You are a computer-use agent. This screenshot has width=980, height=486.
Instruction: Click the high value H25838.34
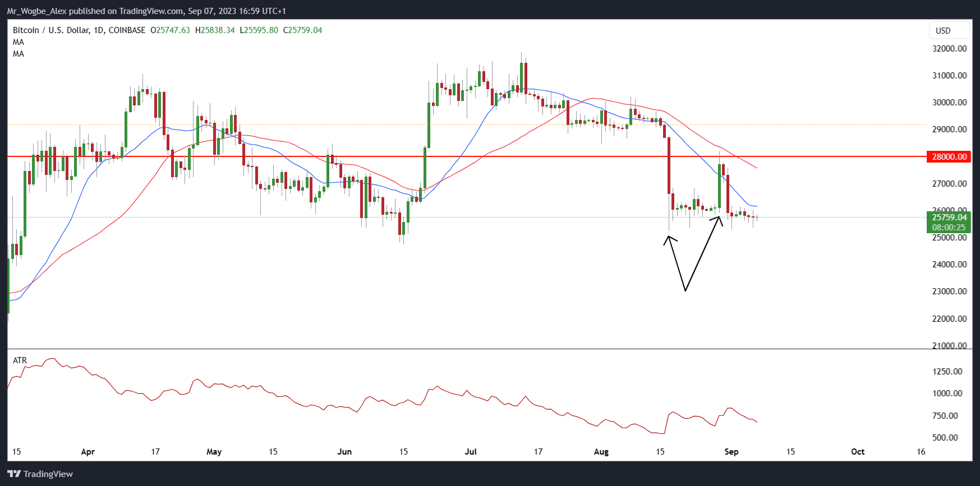coord(215,30)
